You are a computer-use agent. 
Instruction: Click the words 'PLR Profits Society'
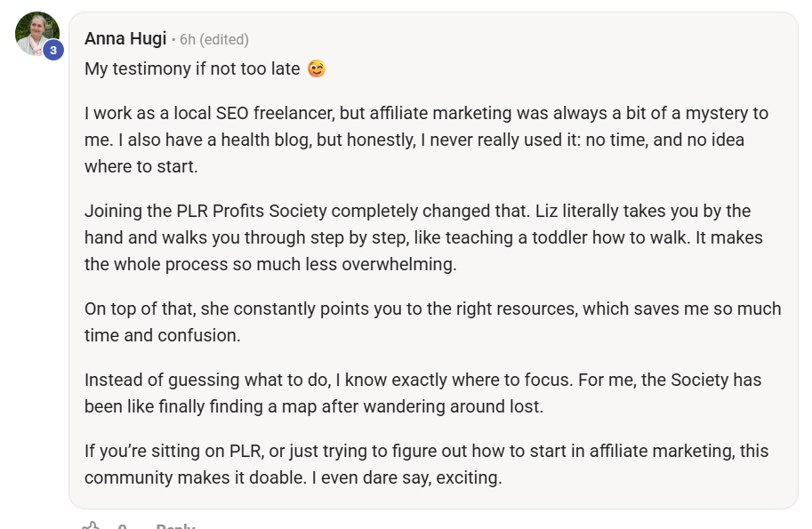pyautogui.click(x=252, y=211)
